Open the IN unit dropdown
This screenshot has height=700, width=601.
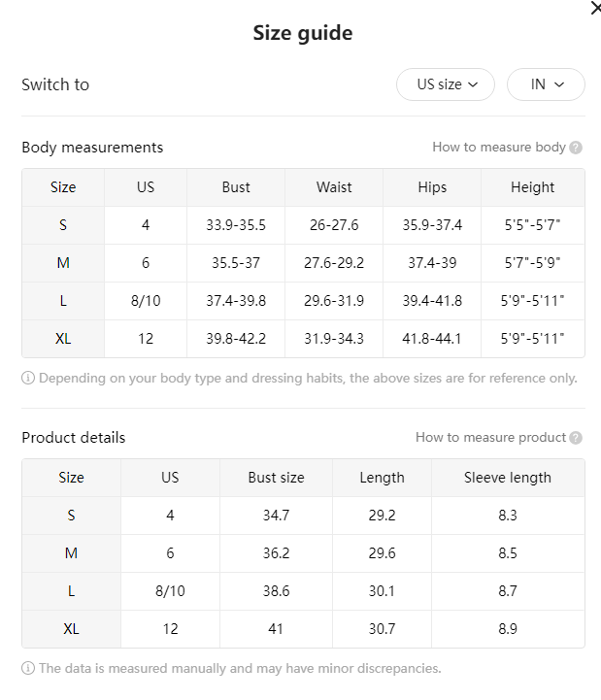[x=546, y=84]
